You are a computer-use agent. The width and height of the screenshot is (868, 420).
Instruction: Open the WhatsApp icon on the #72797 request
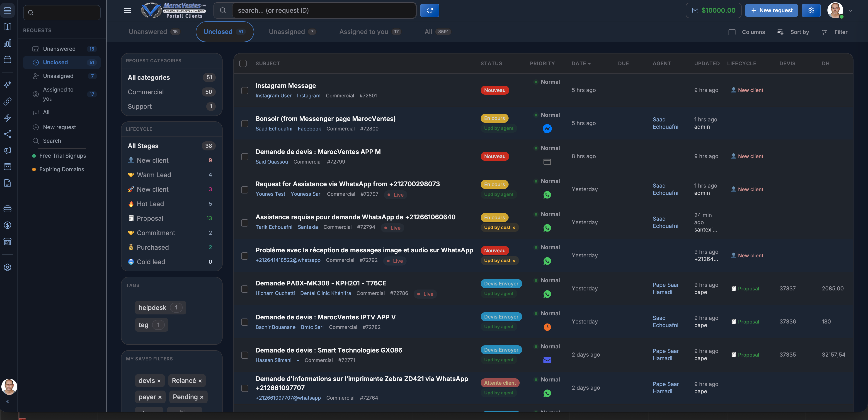[547, 195]
